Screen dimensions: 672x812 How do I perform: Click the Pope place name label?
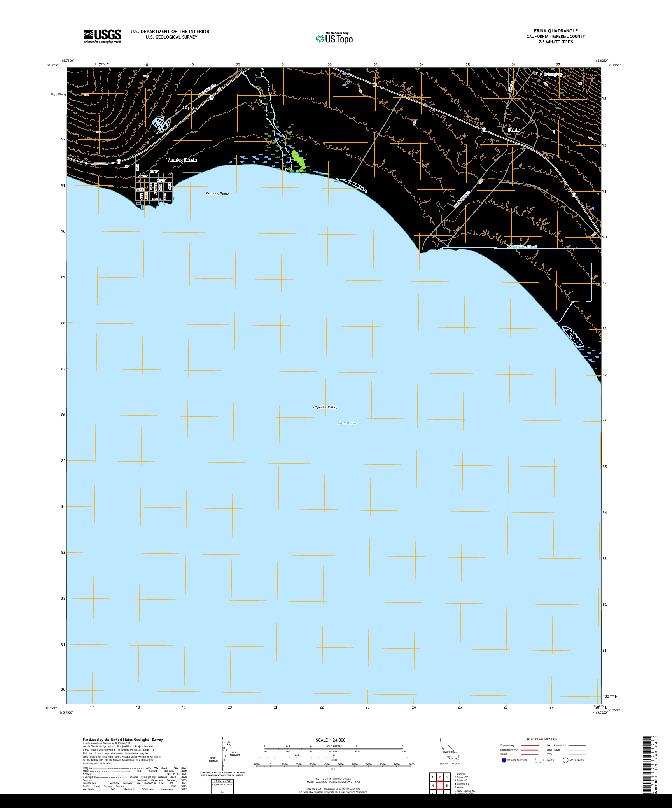click(188, 108)
